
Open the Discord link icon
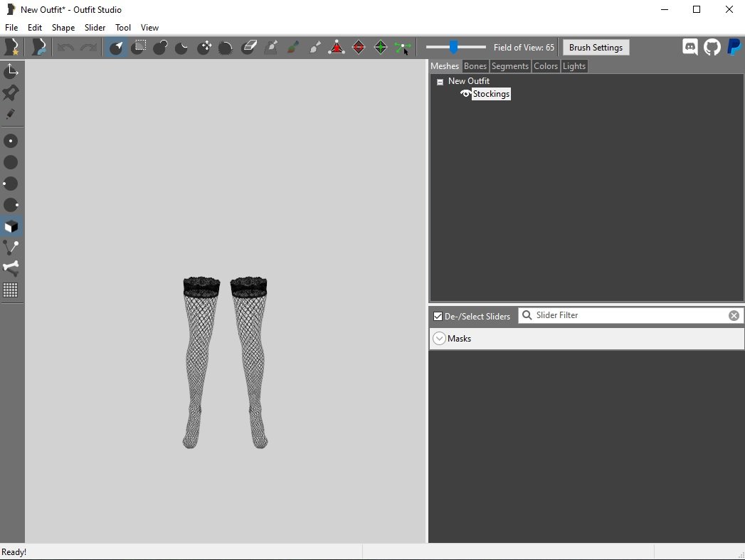click(x=689, y=48)
